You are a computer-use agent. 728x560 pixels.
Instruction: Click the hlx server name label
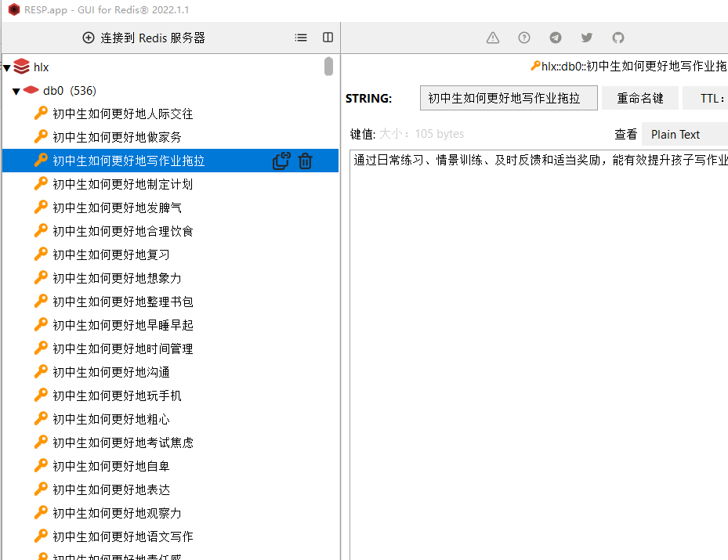pos(41,67)
